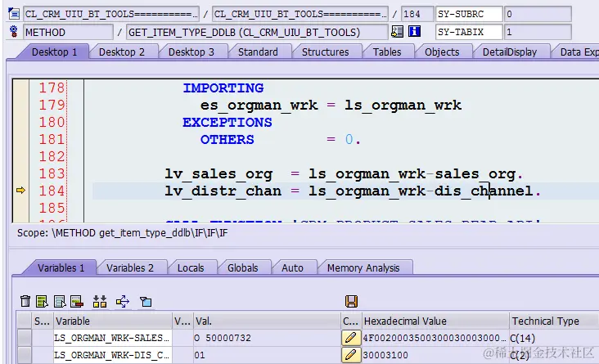This screenshot has height=364, width=599.
Task: Click the Hexadecimal Value column header
Action: [435, 321]
